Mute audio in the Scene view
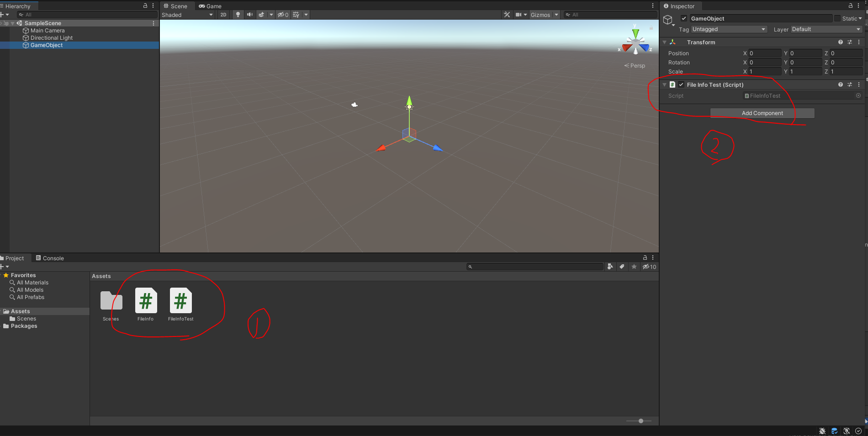The height and width of the screenshot is (436, 868). pos(249,14)
